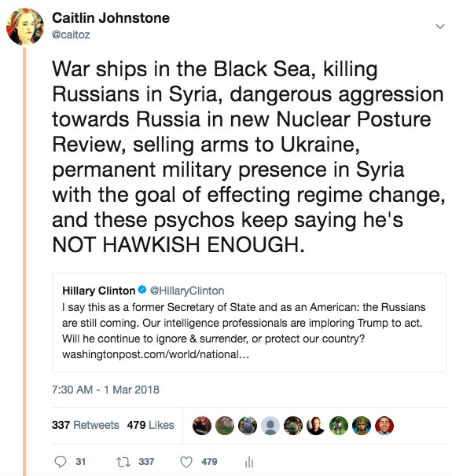The width and height of the screenshot is (452, 476).
Task: Open the quoted Hillary Clinton tweet
Action: pos(248,322)
